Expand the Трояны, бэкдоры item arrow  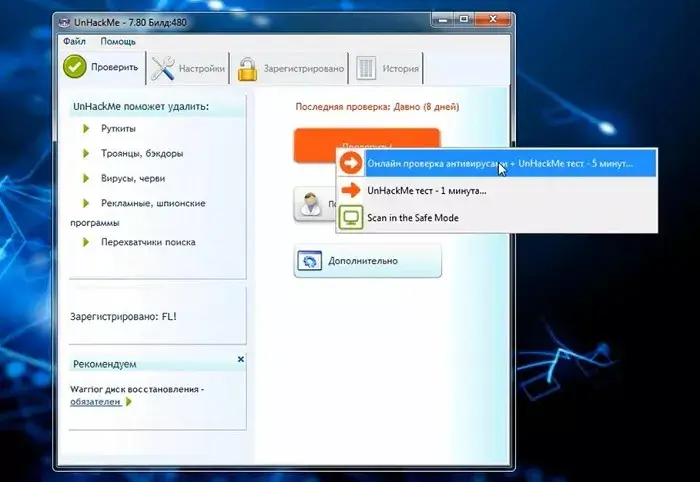pos(88,154)
